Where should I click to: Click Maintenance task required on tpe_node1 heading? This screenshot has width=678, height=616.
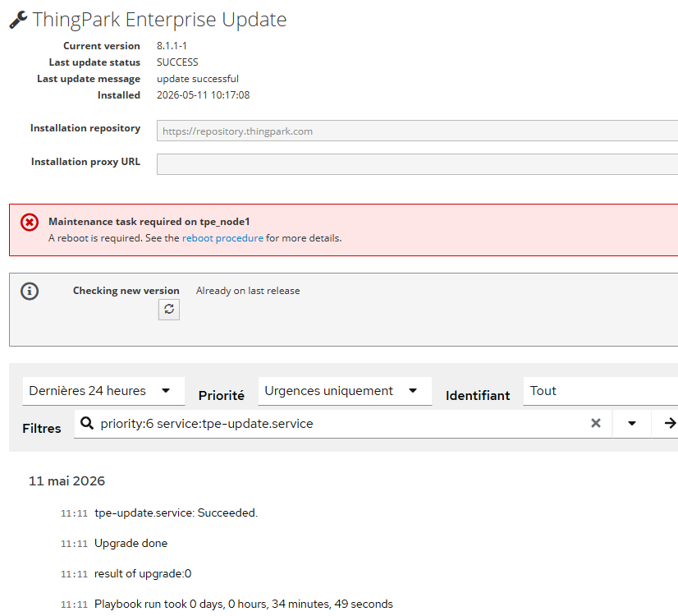click(x=149, y=222)
